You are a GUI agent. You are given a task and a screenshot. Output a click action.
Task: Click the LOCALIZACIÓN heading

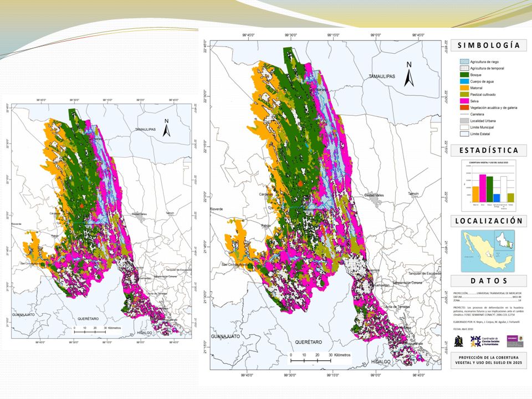point(489,221)
